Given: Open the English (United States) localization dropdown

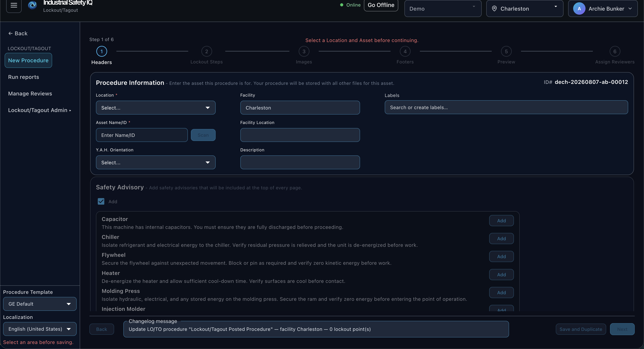Looking at the screenshot, I should coord(40,329).
